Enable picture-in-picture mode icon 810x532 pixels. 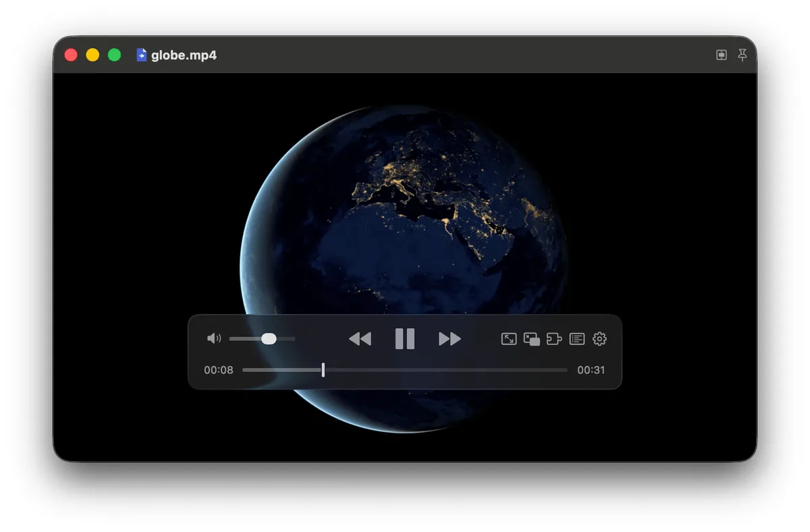(x=532, y=339)
